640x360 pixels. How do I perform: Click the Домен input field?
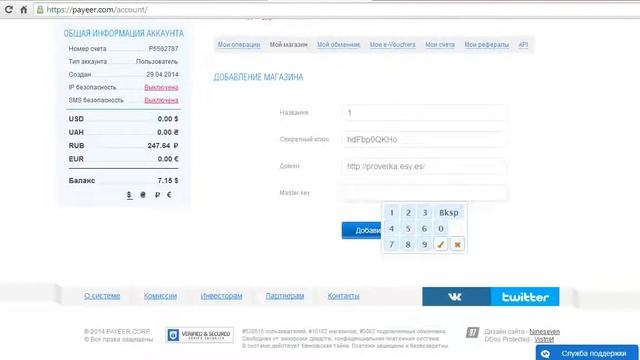click(424, 167)
